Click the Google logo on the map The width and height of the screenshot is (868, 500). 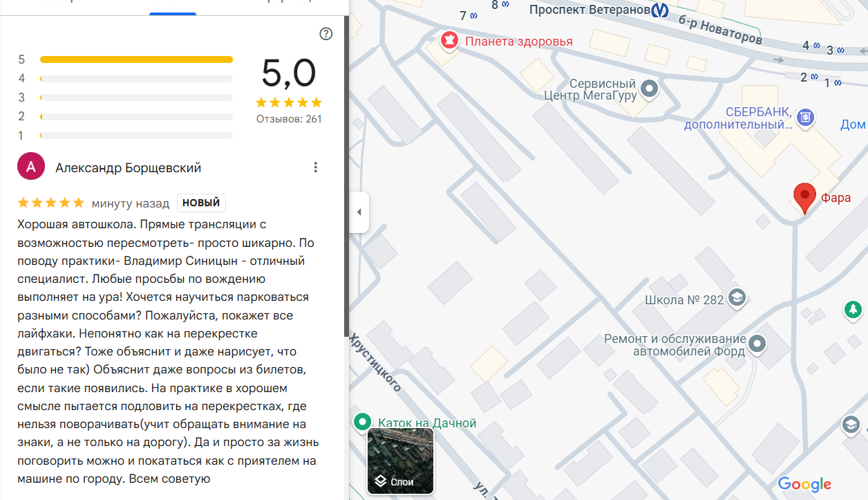pos(804,484)
